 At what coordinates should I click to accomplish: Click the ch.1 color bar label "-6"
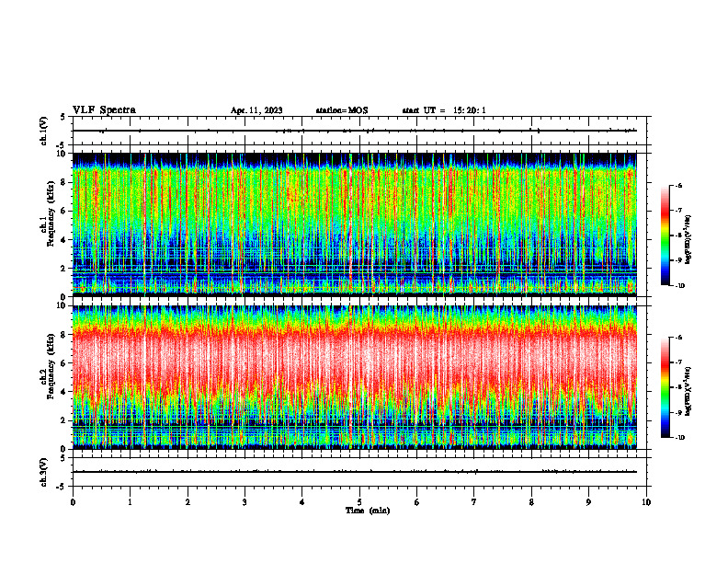click(678, 186)
